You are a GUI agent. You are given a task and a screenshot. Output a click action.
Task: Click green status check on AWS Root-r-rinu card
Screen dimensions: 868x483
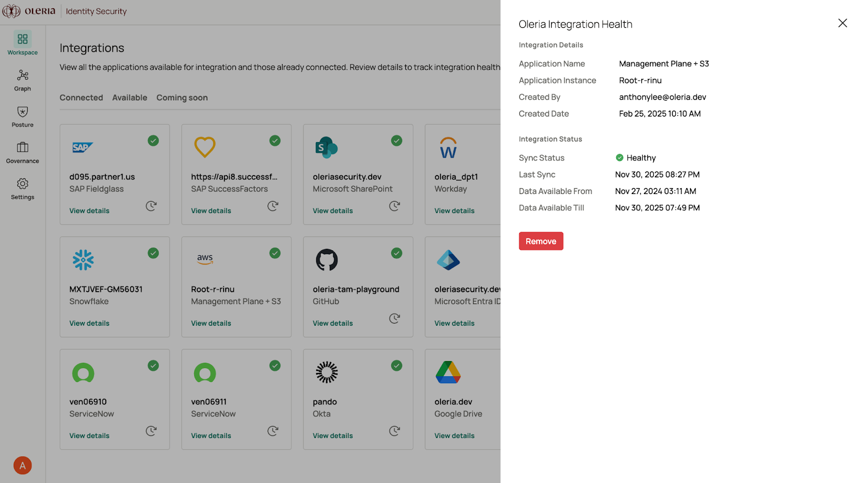click(x=275, y=253)
